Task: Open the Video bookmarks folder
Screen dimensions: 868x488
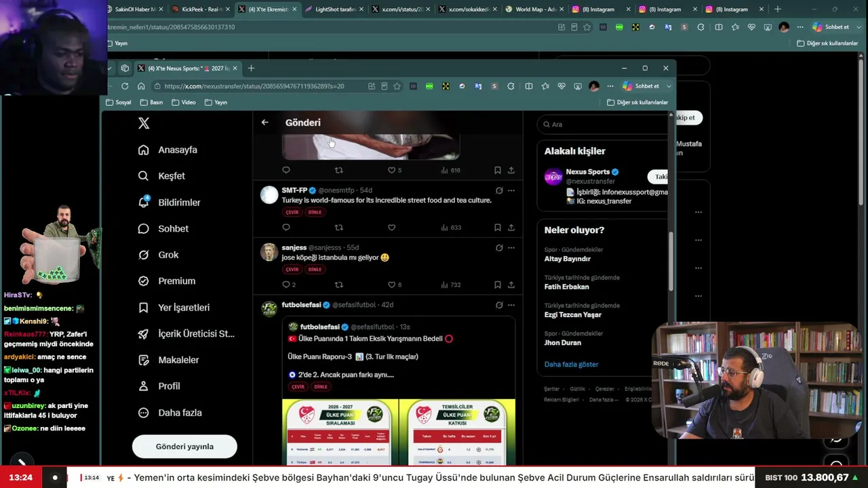Action: pos(184,102)
